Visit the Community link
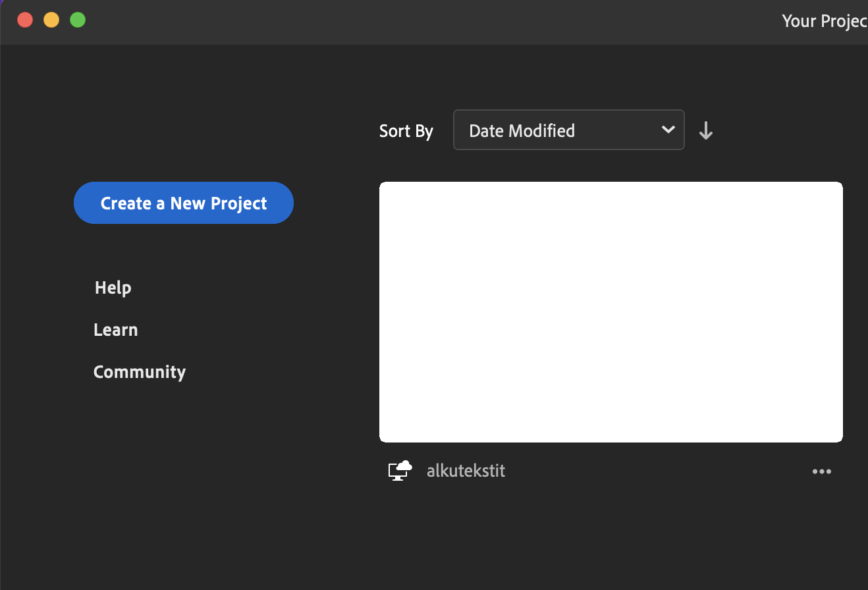This screenshot has width=868, height=590. click(x=139, y=372)
